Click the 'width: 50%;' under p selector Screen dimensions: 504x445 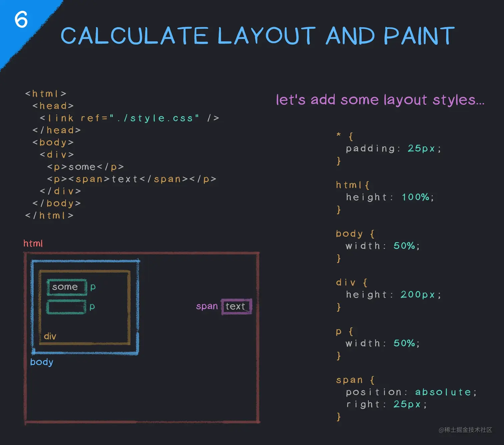pyautogui.click(x=383, y=343)
